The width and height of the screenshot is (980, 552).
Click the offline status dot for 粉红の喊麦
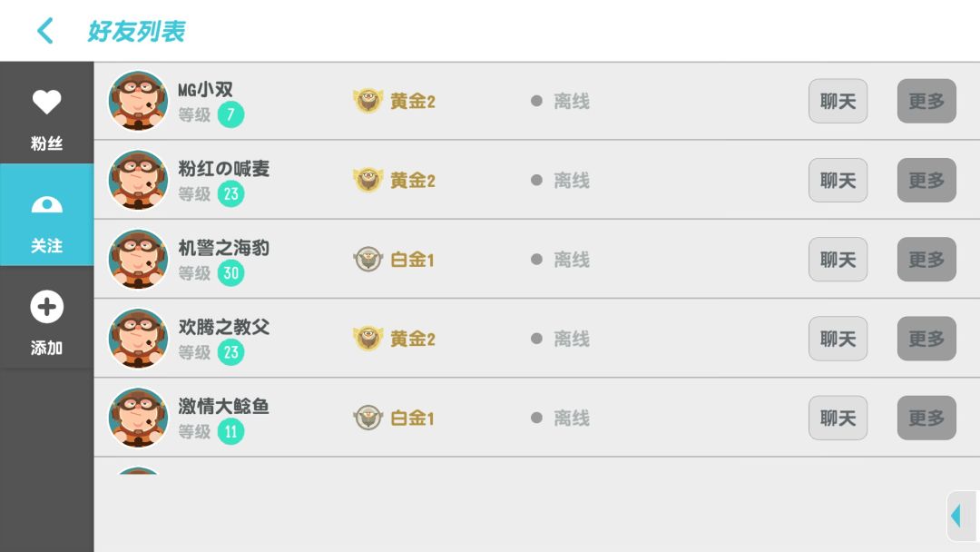[x=536, y=180]
